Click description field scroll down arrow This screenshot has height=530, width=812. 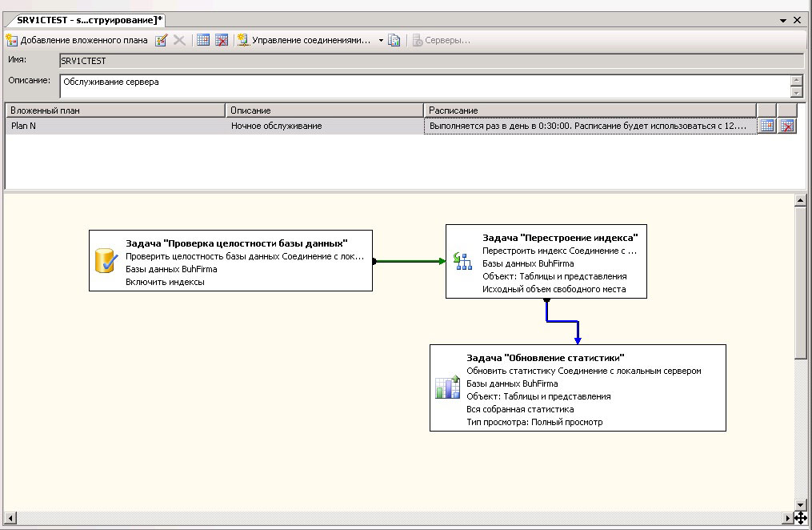click(796, 92)
